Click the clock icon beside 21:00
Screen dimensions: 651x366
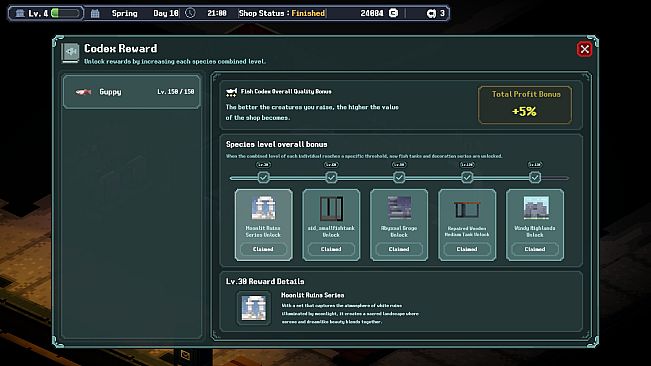click(x=190, y=13)
